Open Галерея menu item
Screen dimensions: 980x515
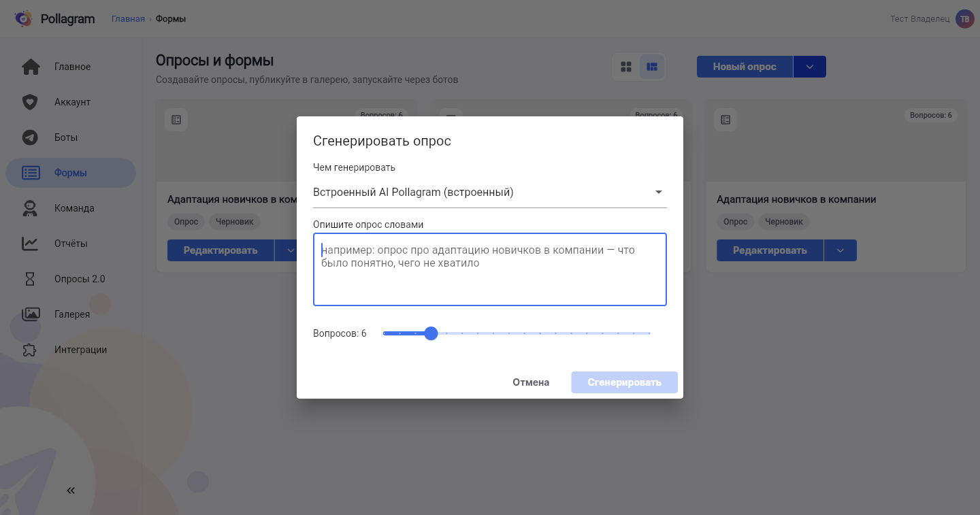[71, 314]
